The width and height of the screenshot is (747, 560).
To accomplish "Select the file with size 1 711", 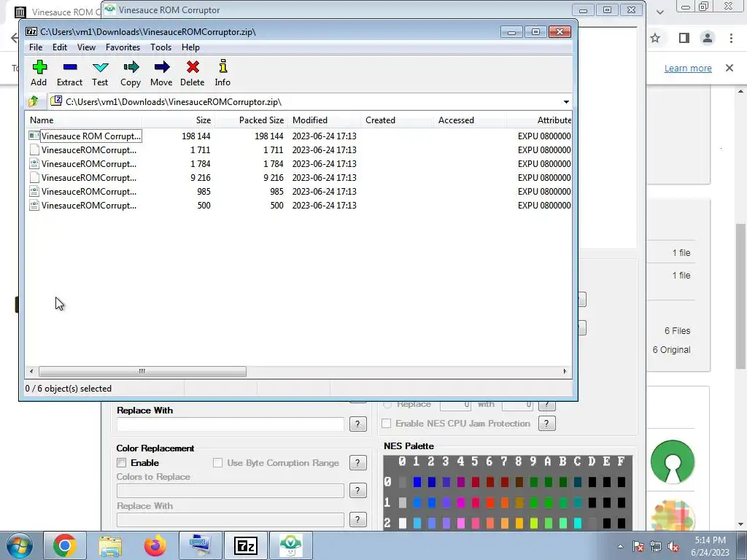I will tap(298, 150).
